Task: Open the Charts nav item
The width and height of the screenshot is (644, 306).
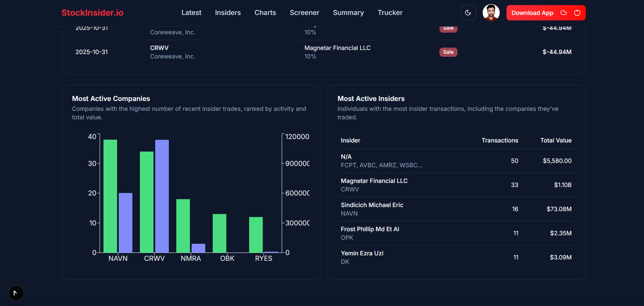Action: [265, 13]
